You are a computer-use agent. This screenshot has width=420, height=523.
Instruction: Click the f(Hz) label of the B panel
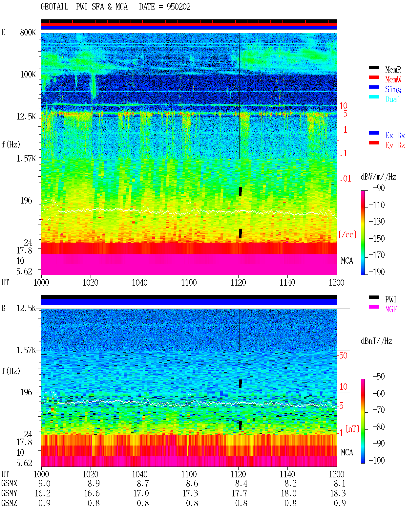(11, 371)
